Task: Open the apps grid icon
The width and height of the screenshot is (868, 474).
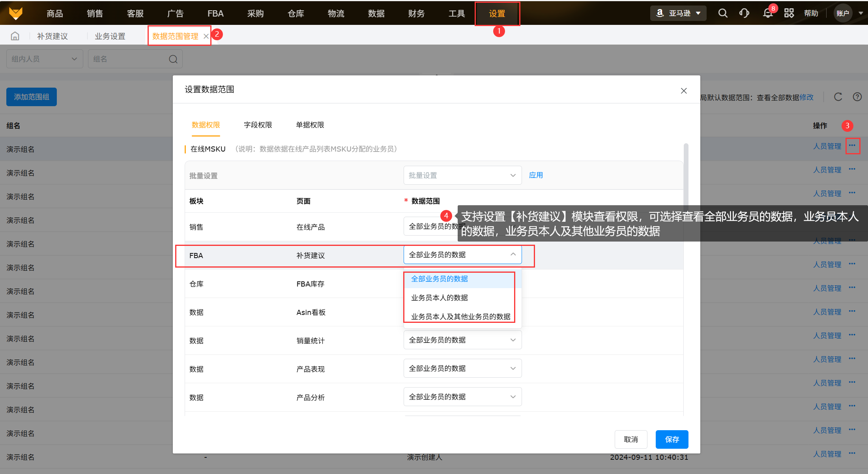Action: [789, 13]
